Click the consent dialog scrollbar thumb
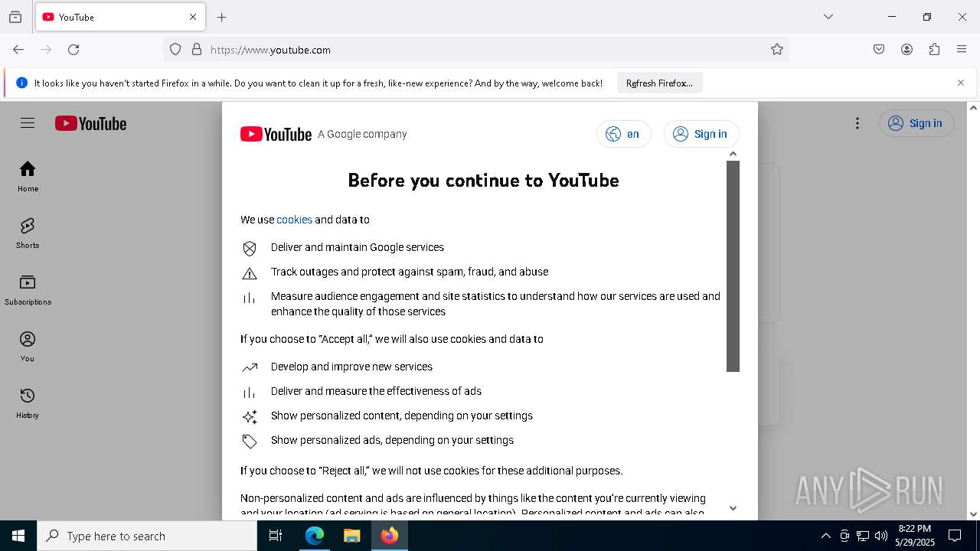The height and width of the screenshot is (551, 980). [733, 266]
